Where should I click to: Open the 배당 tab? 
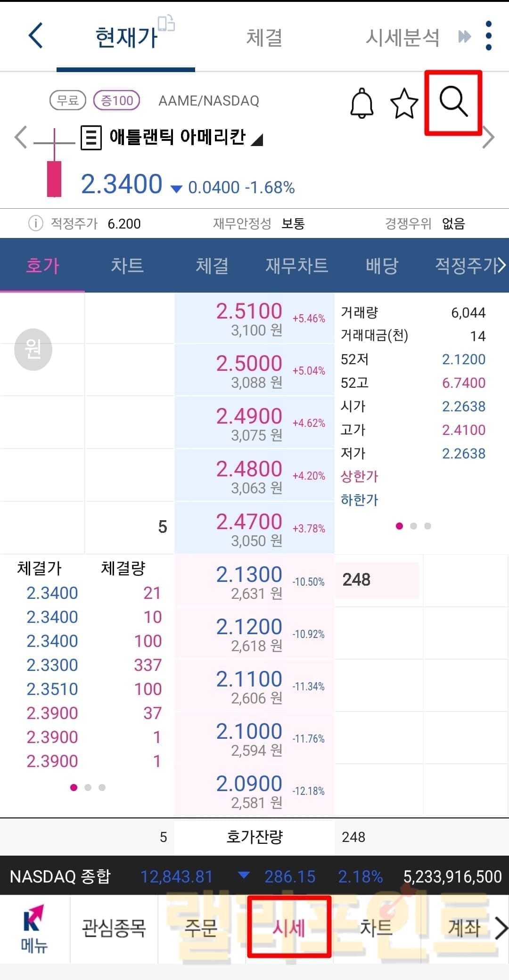(382, 266)
